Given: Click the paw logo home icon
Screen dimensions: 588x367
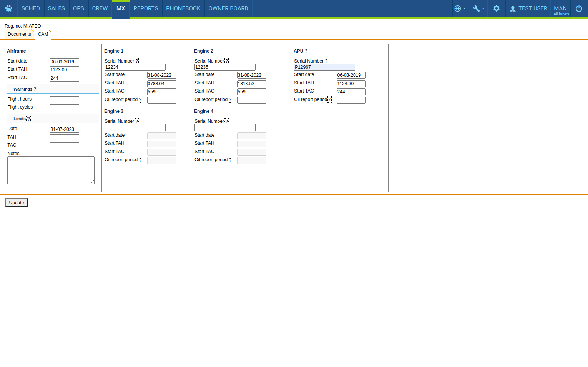Looking at the screenshot, I should click(x=8, y=8).
